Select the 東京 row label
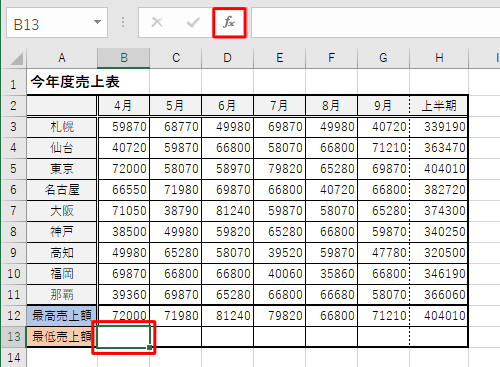The width and height of the screenshot is (500, 367). [62, 169]
